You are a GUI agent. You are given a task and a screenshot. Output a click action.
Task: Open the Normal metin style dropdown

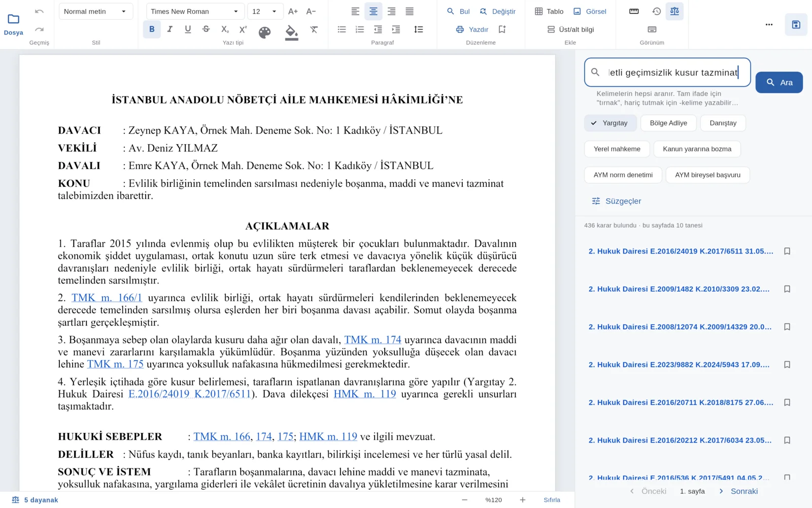96,11
